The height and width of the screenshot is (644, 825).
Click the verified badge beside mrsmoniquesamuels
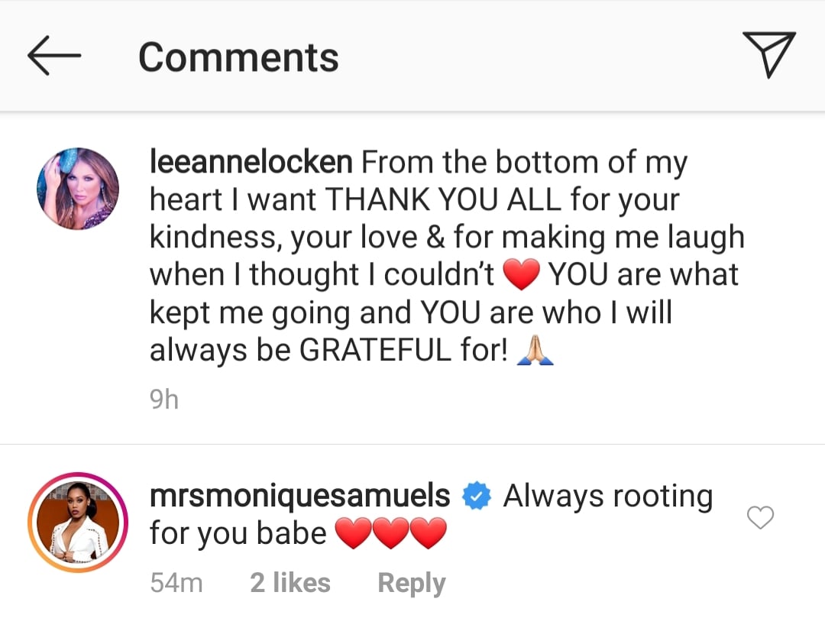(474, 495)
